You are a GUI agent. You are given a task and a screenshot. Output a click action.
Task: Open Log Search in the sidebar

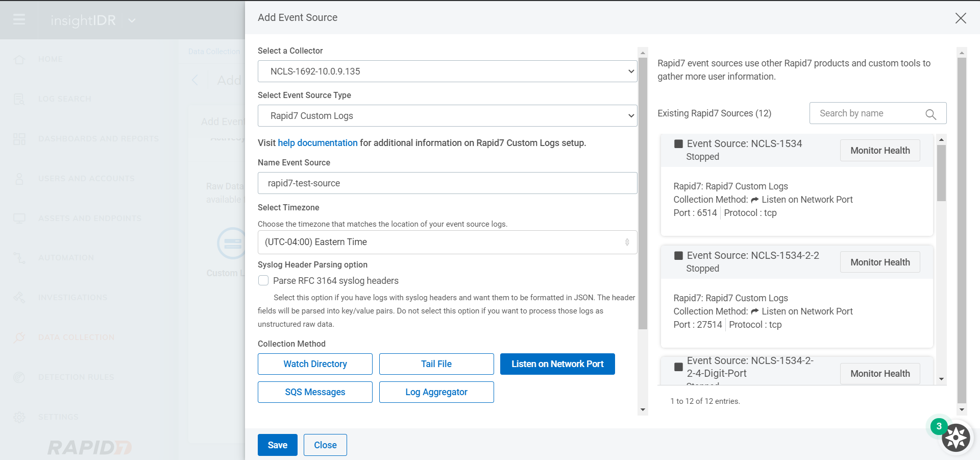click(65, 99)
